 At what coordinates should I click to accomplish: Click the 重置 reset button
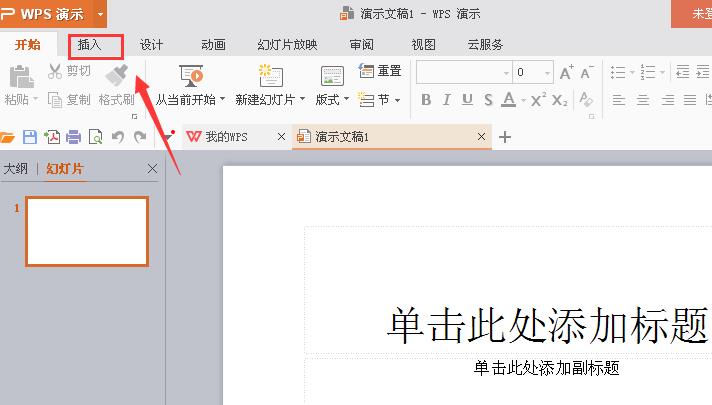point(381,71)
